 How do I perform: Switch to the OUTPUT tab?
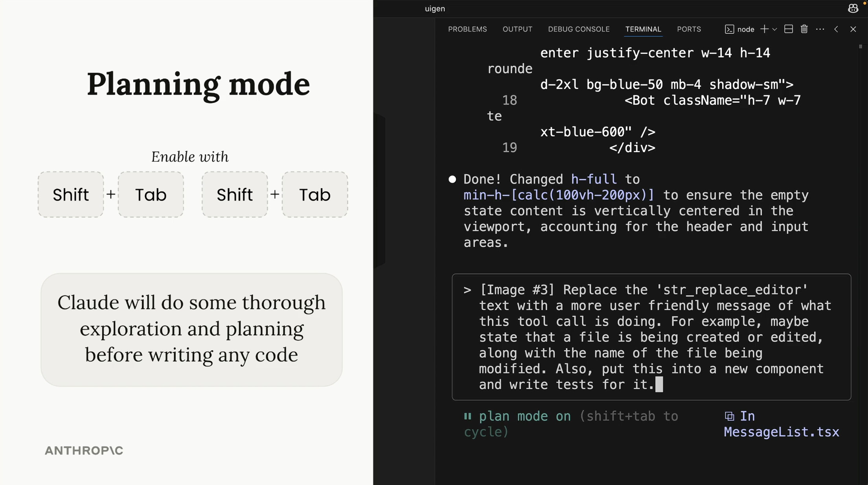pos(517,29)
